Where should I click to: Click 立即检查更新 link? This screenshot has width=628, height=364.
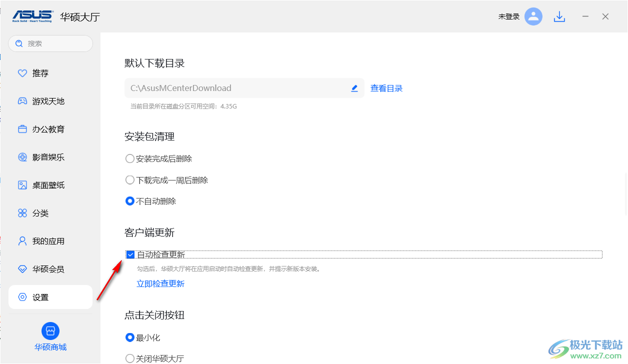pos(160,283)
